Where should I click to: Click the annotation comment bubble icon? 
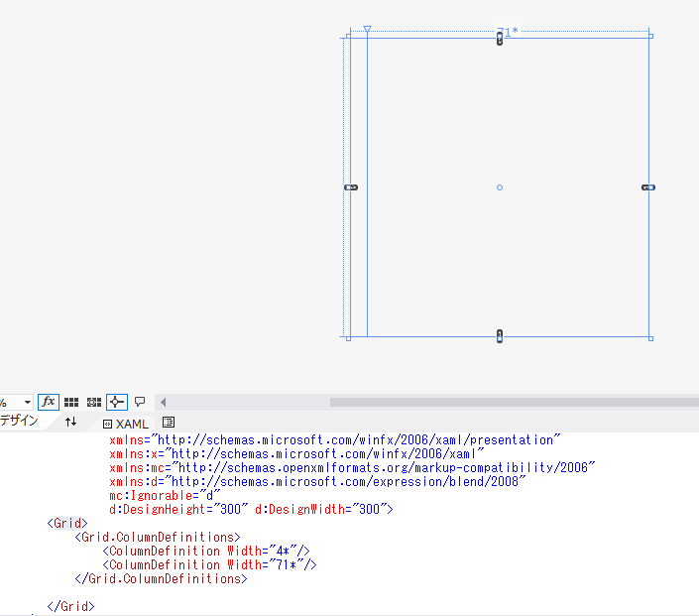click(x=140, y=402)
